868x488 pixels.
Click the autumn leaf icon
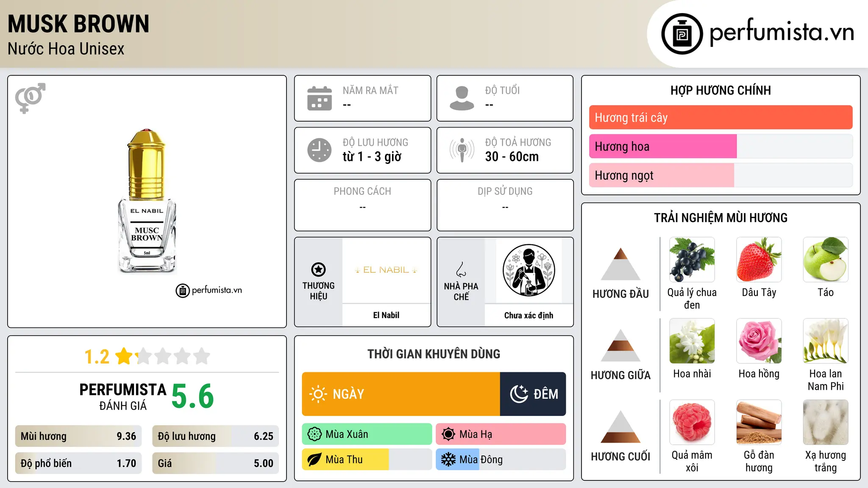tap(314, 460)
